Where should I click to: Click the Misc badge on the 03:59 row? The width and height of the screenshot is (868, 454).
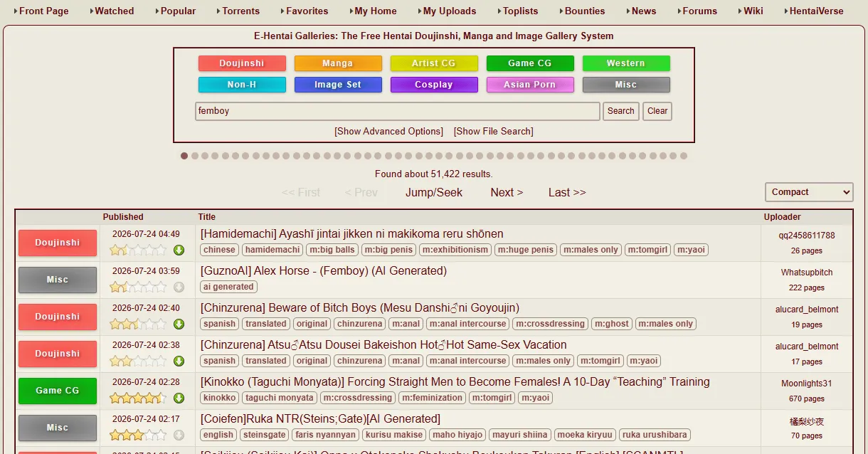tap(58, 280)
